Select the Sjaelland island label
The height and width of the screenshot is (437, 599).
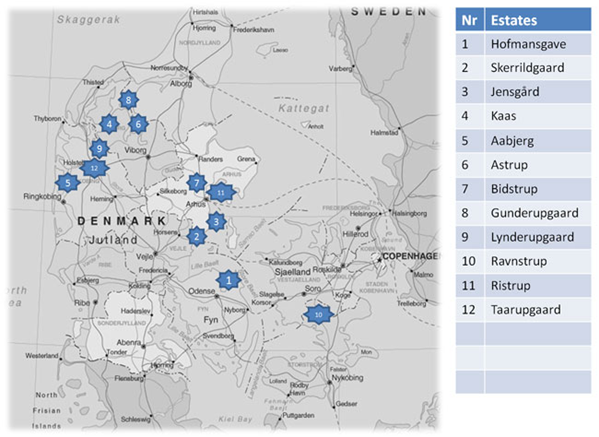point(292,272)
